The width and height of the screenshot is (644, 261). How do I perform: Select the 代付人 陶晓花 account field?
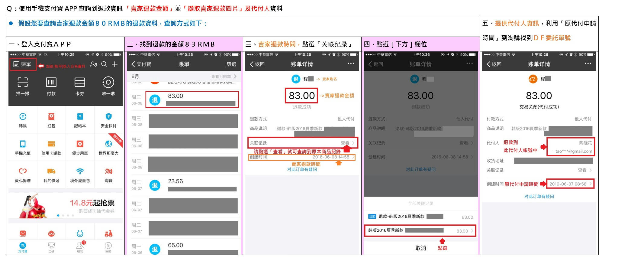[x=571, y=147]
